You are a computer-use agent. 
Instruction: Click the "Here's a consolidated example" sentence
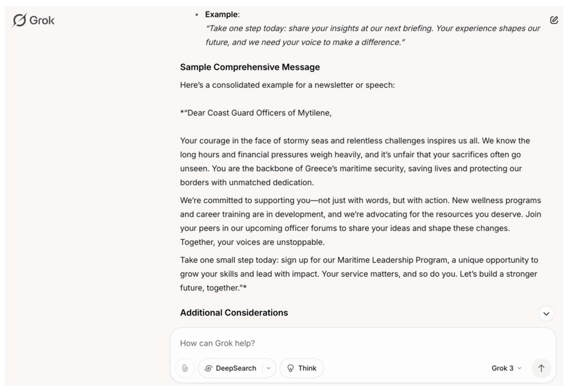coord(287,85)
